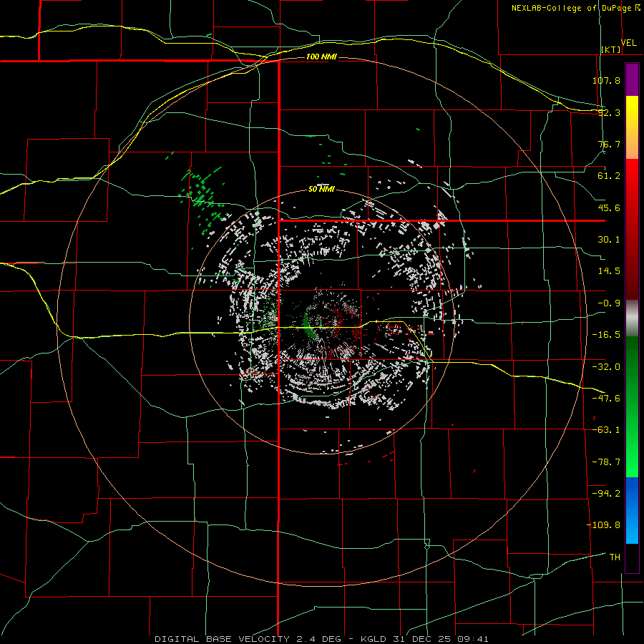644x644 pixels.
Task: Click the 30.1 velocity scale value
Action: click(609, 240)
